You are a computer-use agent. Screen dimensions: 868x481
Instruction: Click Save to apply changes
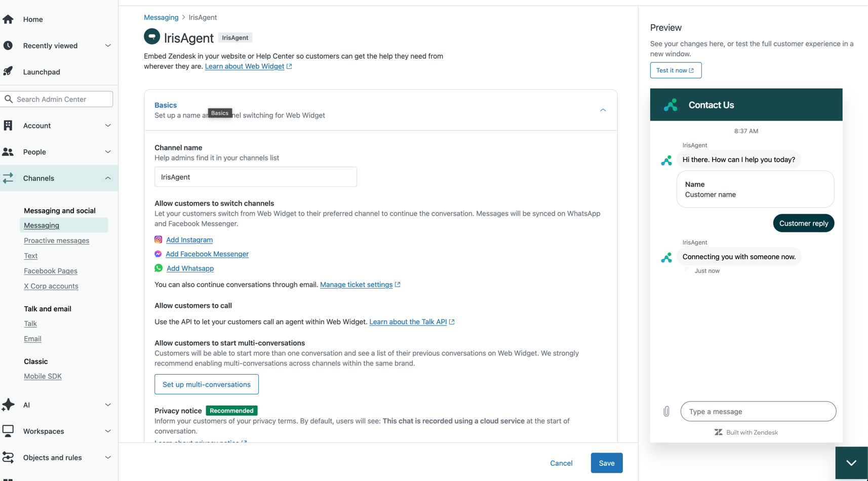606,463
